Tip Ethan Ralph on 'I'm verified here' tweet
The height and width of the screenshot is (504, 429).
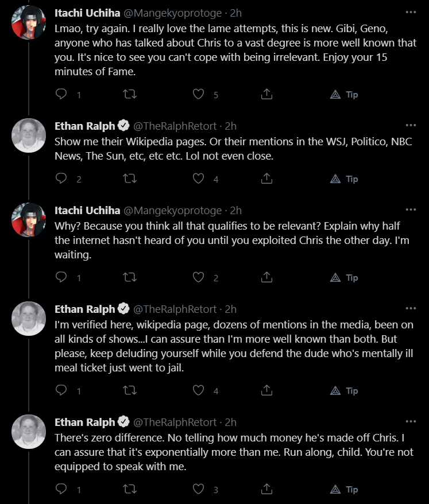coord(344,390)
